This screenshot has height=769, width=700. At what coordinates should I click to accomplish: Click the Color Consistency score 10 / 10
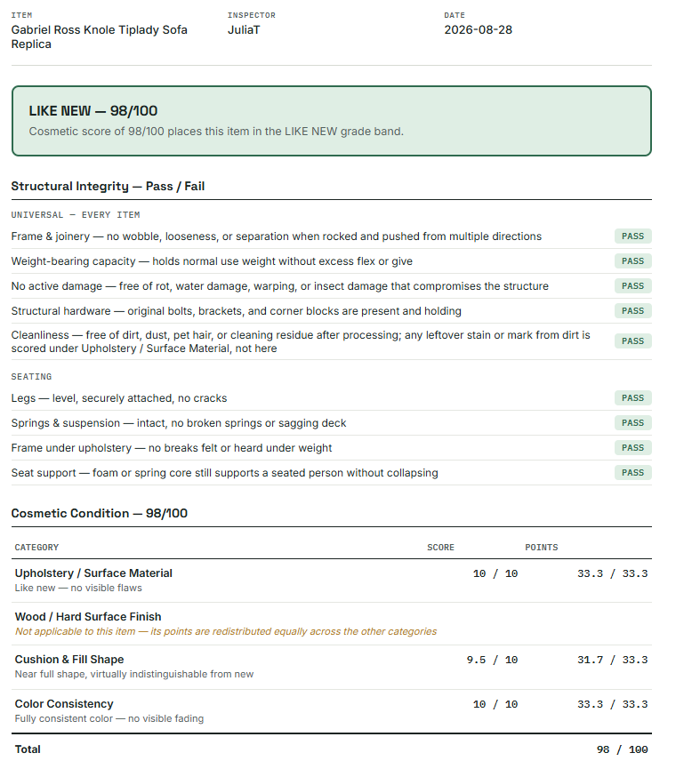click(495, 705)
